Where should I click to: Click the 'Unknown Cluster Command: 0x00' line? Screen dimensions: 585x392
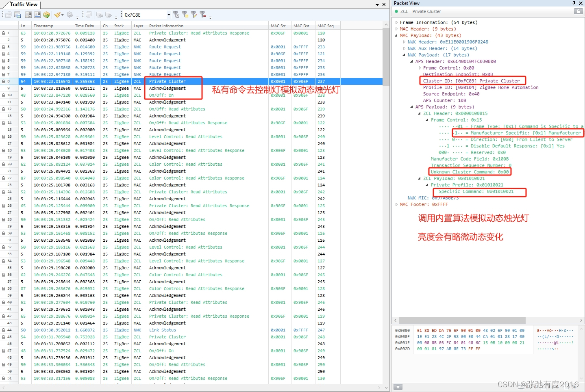[470, 172]
